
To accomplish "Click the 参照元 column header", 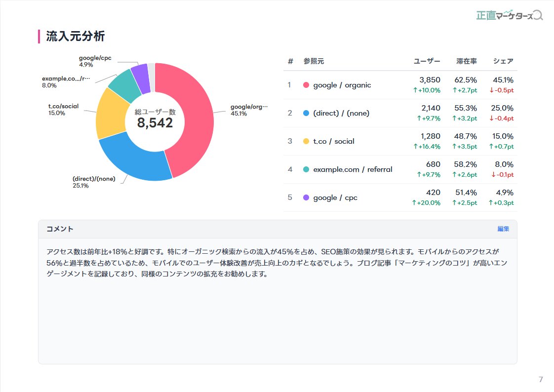I will coord(314,61).
